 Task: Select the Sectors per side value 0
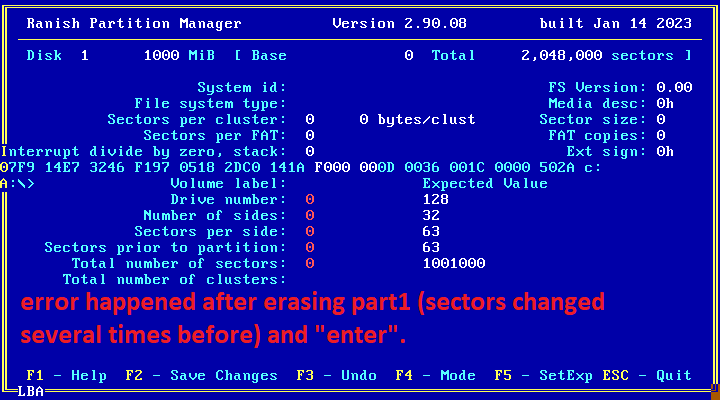tap(310, 231)
